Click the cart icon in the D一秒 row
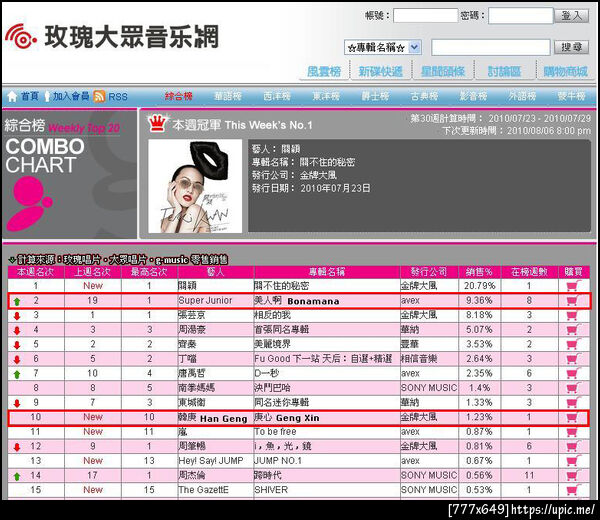 click(573, 373)
